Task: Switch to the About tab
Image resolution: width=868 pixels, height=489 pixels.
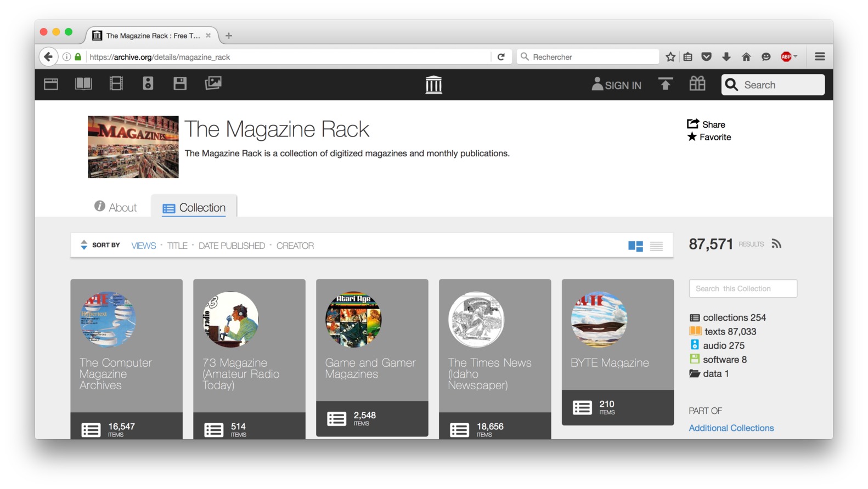Action: 116,207
